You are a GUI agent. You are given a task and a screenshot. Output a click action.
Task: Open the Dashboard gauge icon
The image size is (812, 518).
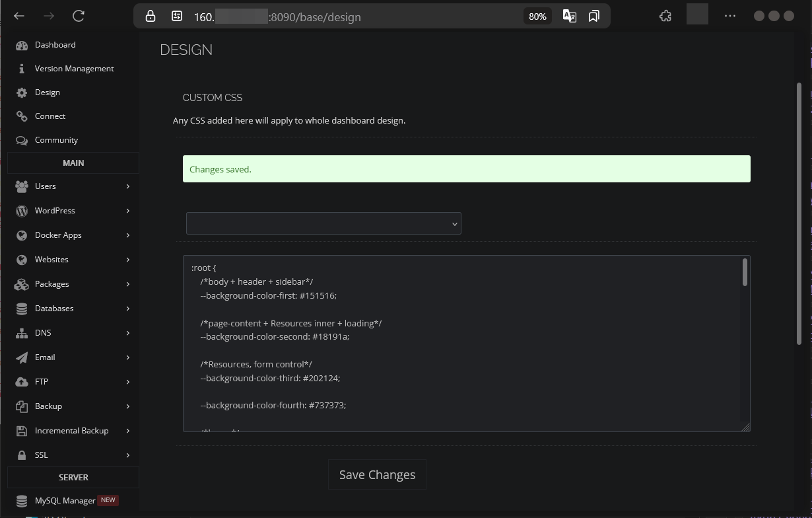[x=22, y=45]
